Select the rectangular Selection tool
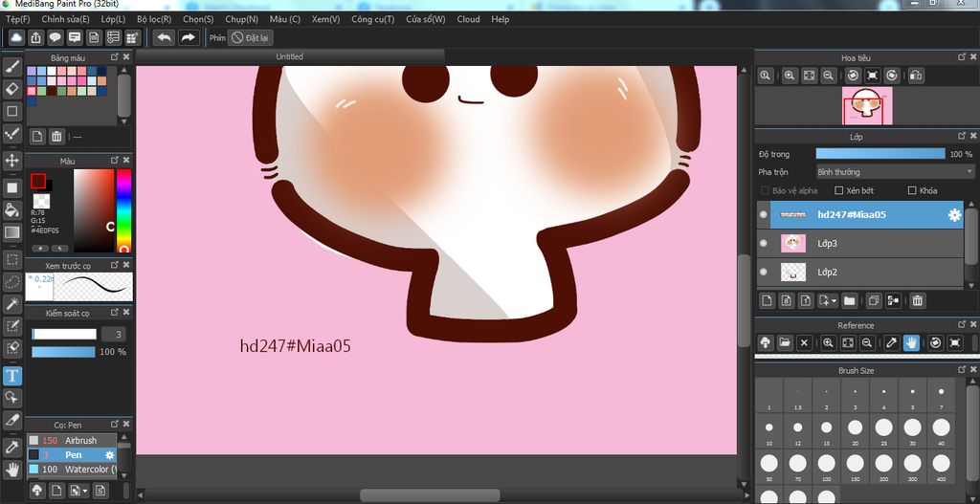 click(x=11, y=259)
